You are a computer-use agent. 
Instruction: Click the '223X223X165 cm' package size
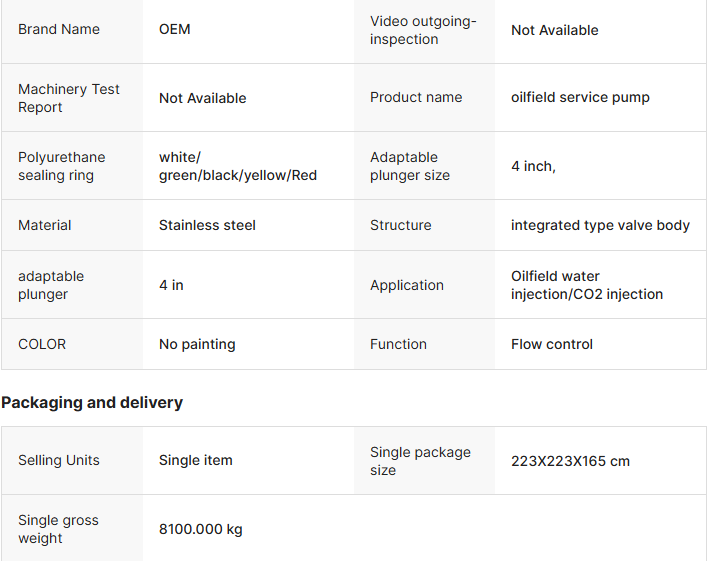(570, 461)
